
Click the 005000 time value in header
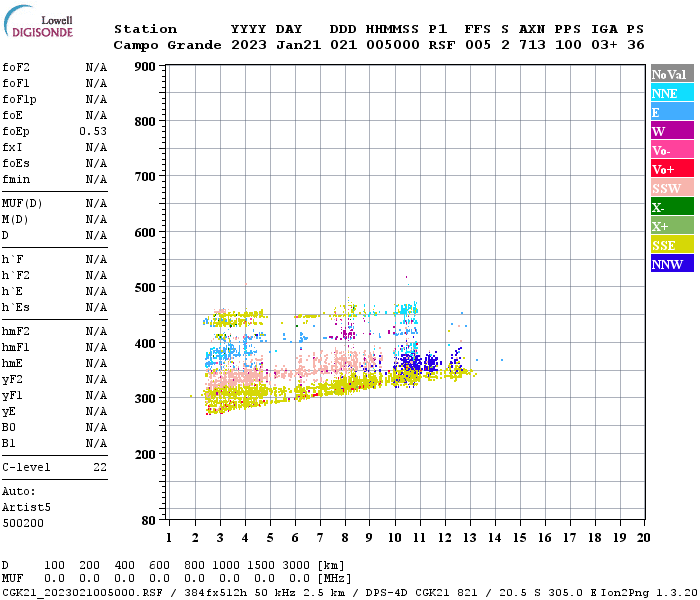tap(392, 45)
